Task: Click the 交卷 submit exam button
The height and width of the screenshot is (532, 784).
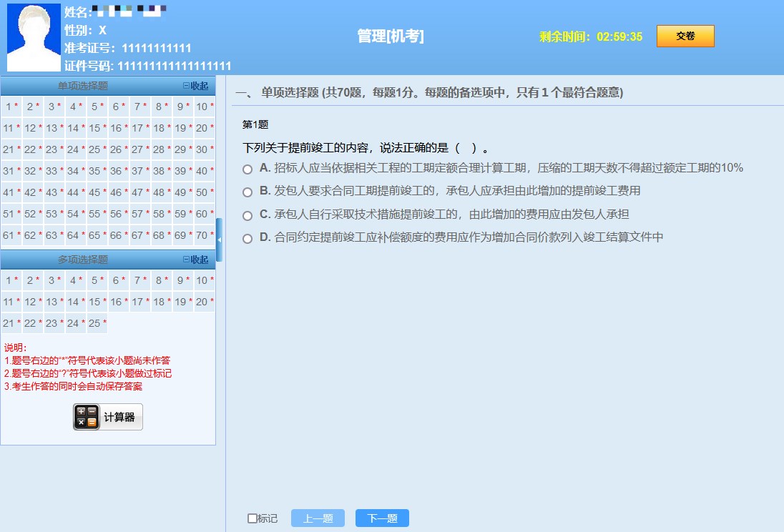Action: (x=685, y=36)
